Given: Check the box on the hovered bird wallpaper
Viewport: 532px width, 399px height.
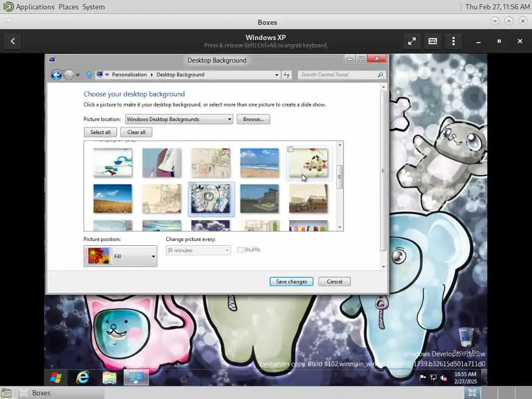Looking at the screenshot, I should [x=290, y=150].
